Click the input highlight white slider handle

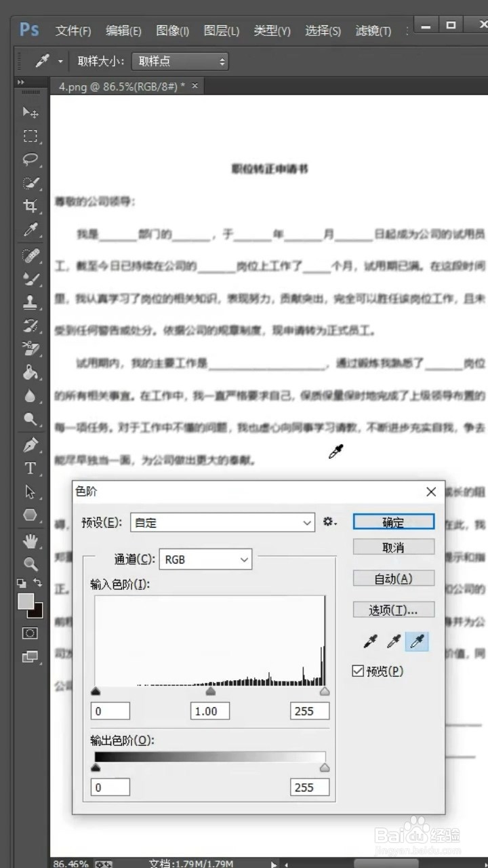click(x=325, y=691)
